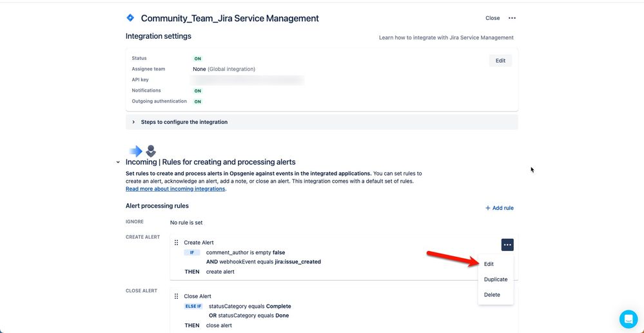Click the 'Alert processing rules' heading
Image resolution: width=644 pixels, height=333 pixels.
(157, 206)
